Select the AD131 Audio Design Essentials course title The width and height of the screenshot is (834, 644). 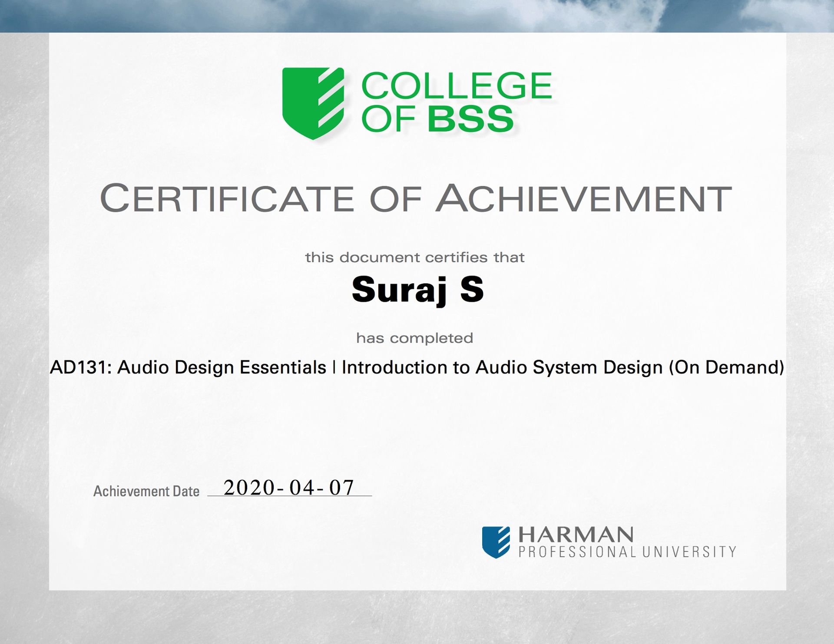[417, 367]
